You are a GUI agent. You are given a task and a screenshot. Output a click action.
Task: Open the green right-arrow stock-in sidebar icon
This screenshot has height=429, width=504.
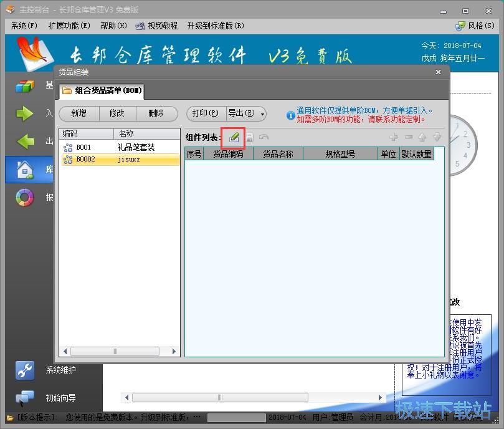click(x=25, y=113)
